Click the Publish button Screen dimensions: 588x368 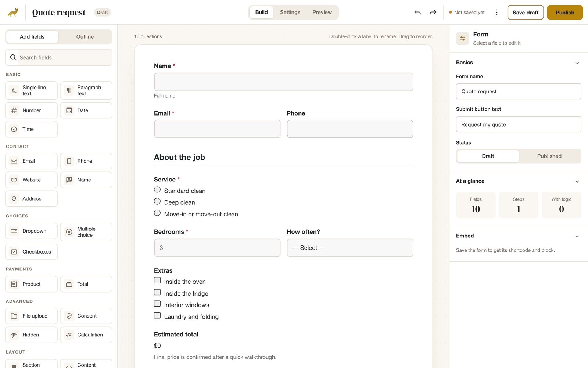point(565,13)
